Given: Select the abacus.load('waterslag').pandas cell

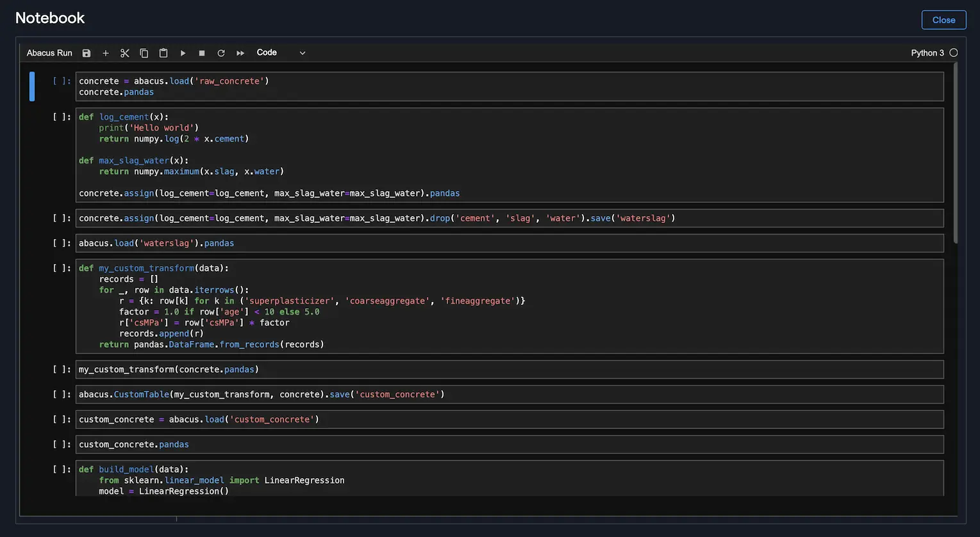Looking at the screenshot, I should click(509, 244).
